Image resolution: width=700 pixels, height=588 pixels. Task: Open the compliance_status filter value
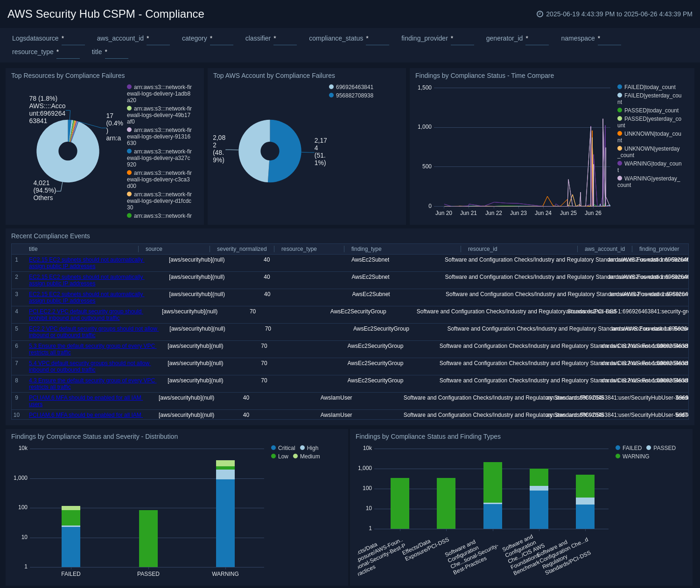click(x=378, y=39)
